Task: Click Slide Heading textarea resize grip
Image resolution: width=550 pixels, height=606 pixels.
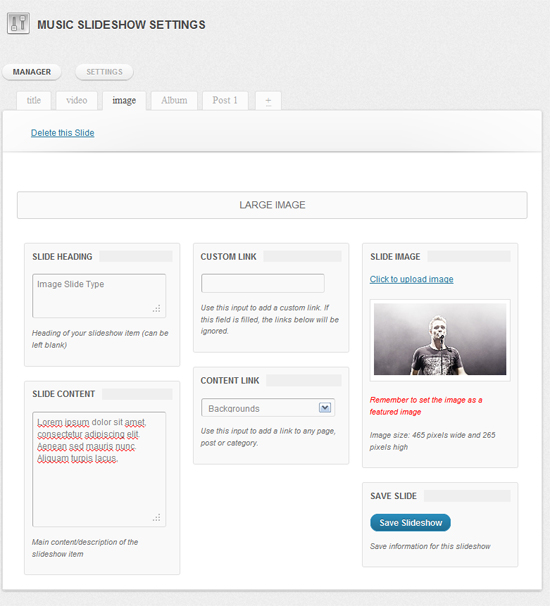Action: click(x=157, y=308)
